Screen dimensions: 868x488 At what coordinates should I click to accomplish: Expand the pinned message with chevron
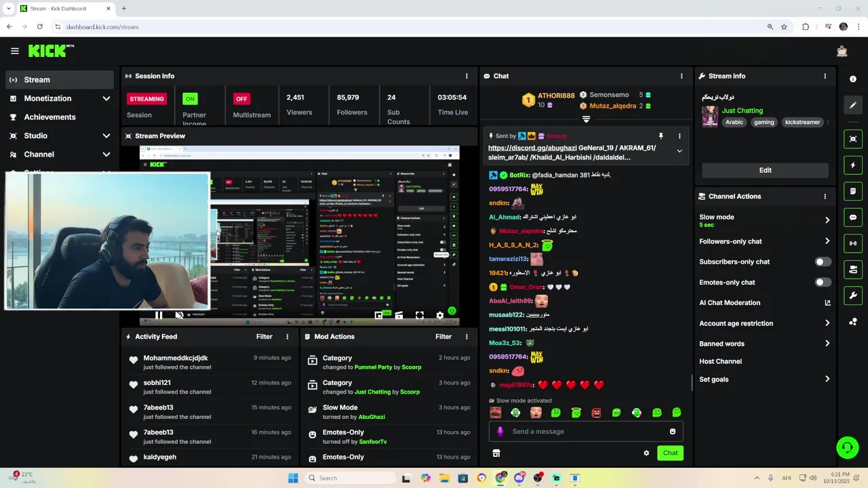679,151
